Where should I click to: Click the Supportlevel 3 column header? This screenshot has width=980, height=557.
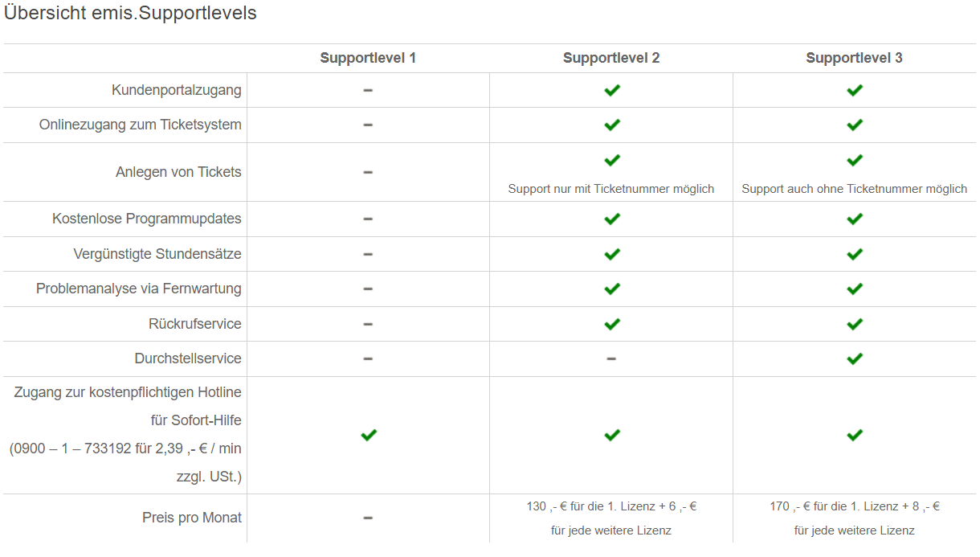point(854,58)
